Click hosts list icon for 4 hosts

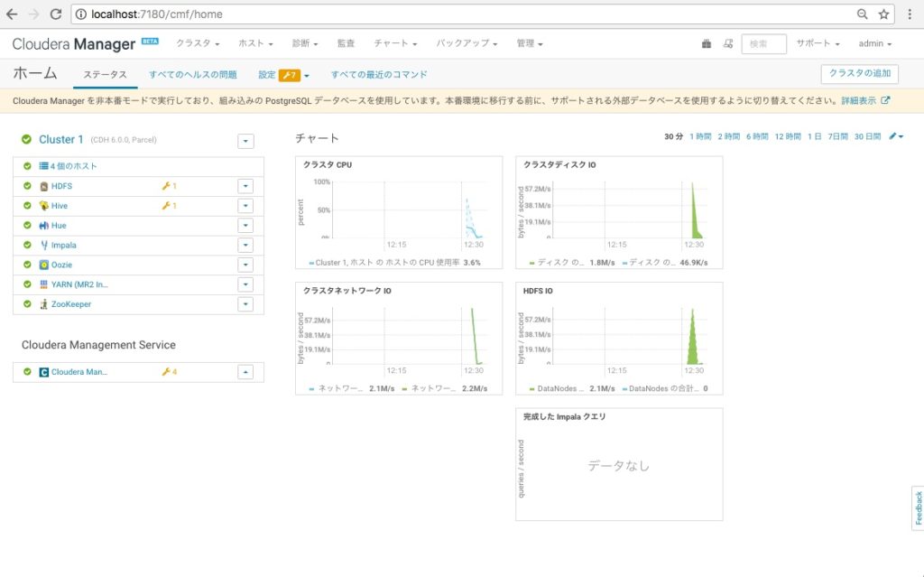click(x=43, y=166)
